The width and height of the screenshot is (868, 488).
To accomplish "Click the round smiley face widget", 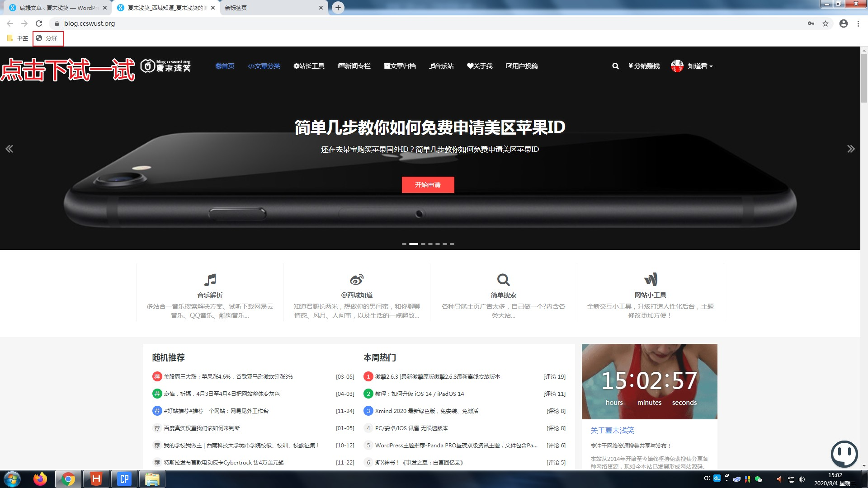I will pyautogui.click(x=844, y=453).
